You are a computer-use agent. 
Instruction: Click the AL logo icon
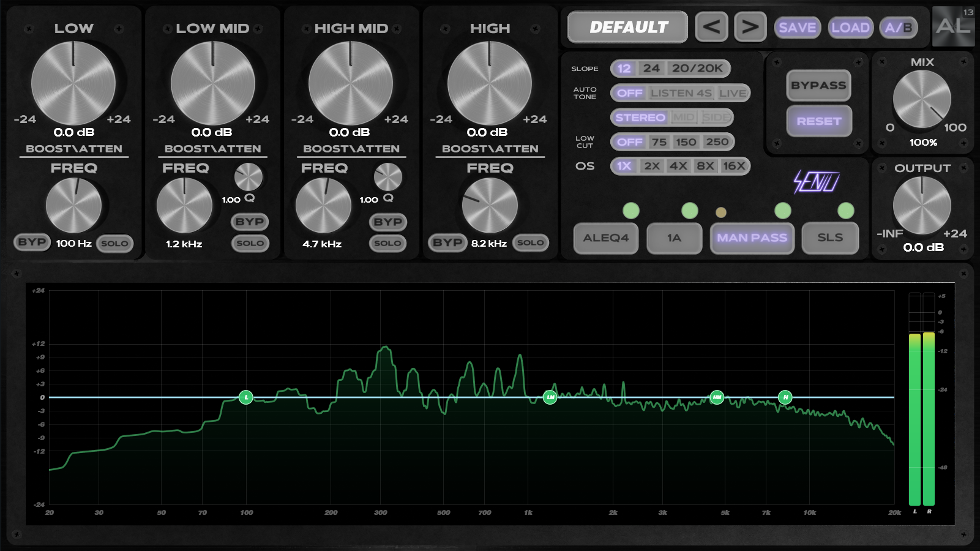pos(953,26)
